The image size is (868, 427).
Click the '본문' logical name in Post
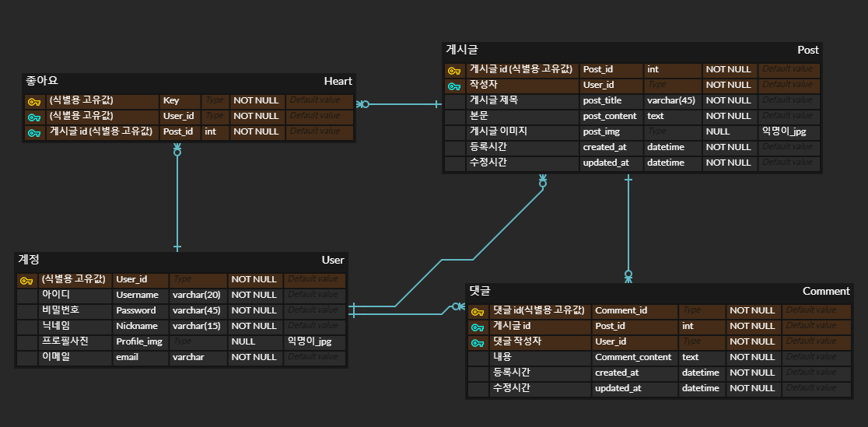pos(479,117)
